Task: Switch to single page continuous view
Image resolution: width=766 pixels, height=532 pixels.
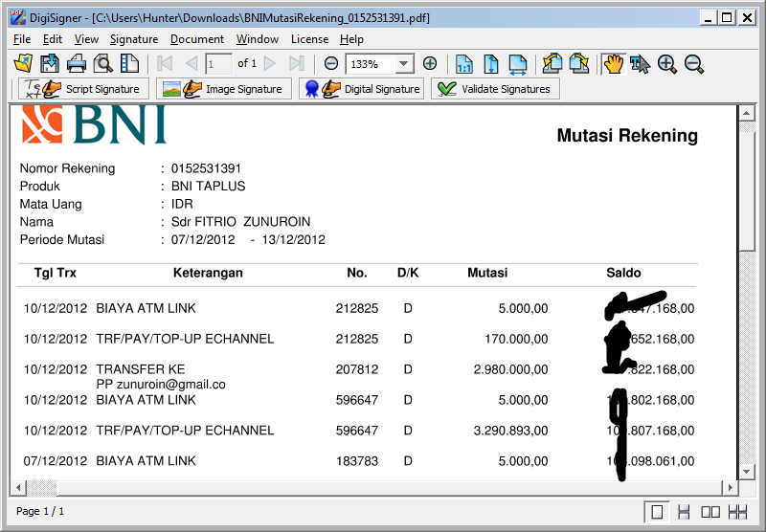Action: click(x=684, y=512)
